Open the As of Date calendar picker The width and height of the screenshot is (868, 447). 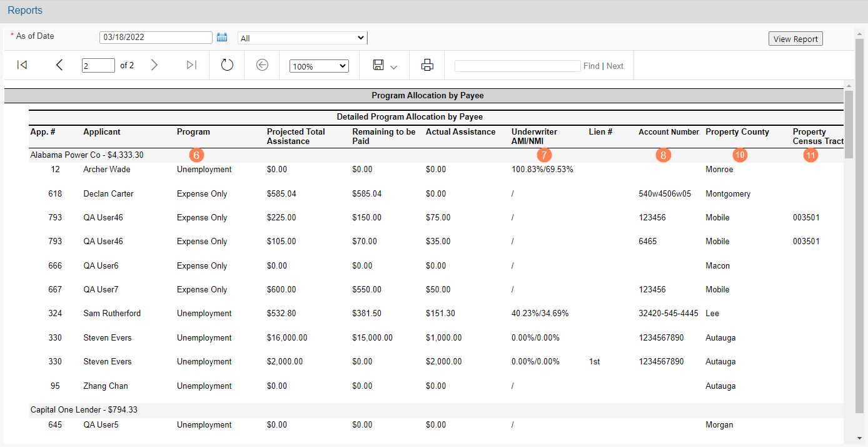222,38
